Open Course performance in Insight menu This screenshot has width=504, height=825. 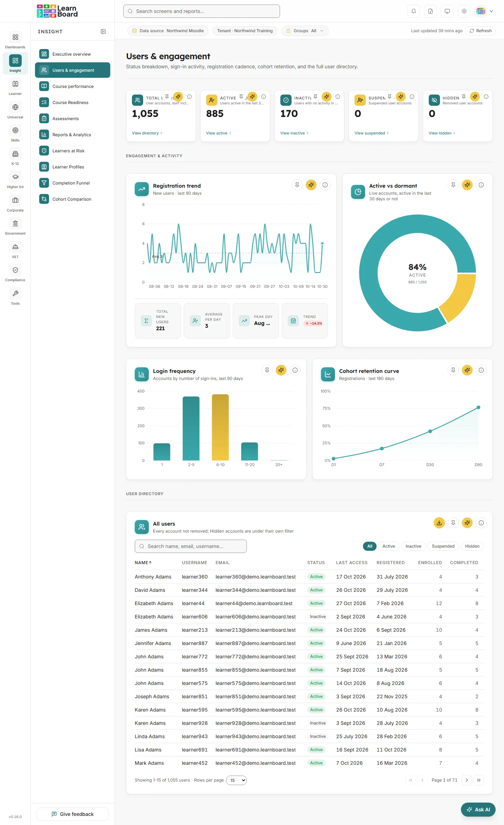(72, 86)
